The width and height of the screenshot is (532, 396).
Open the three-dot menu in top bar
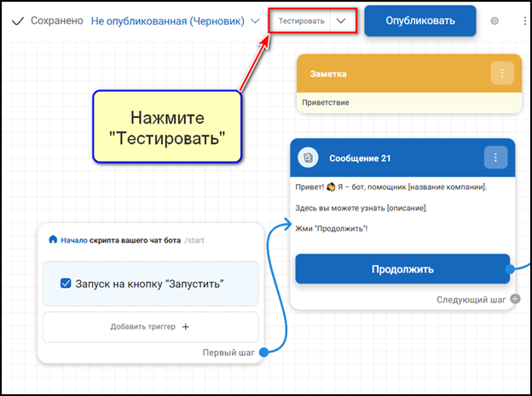coord(524,20)
